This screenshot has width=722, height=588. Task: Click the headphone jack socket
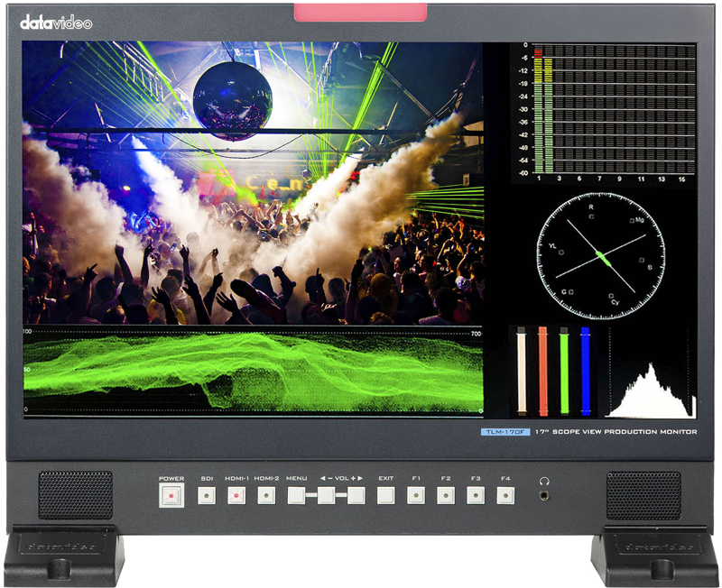[x=544, y=496]
